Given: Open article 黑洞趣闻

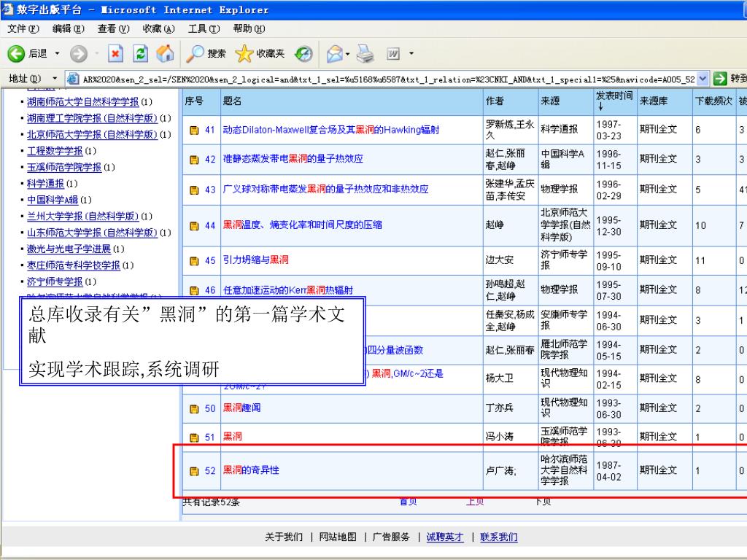Looking at the screenshot, I should point(241,408).
